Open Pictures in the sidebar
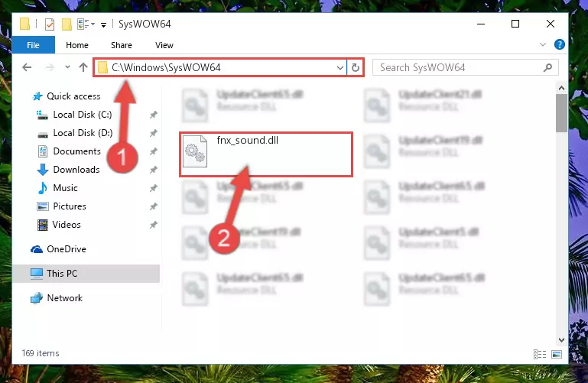 pyautogui.click(x=70, y=206)
